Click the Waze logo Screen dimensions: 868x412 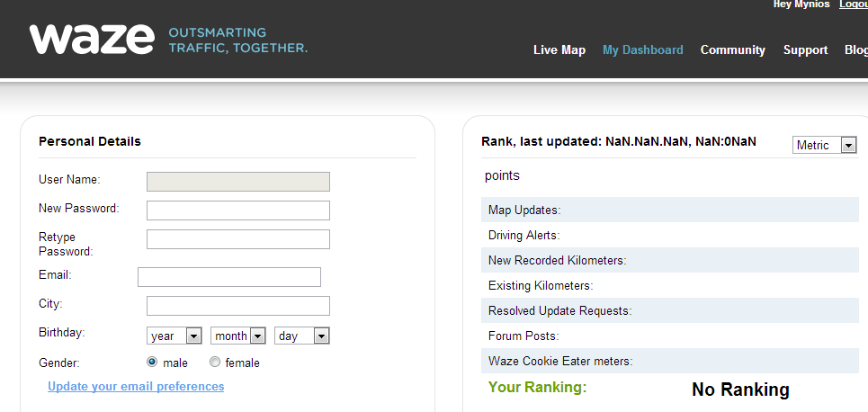pyautogui.click(x=92, y=40)
